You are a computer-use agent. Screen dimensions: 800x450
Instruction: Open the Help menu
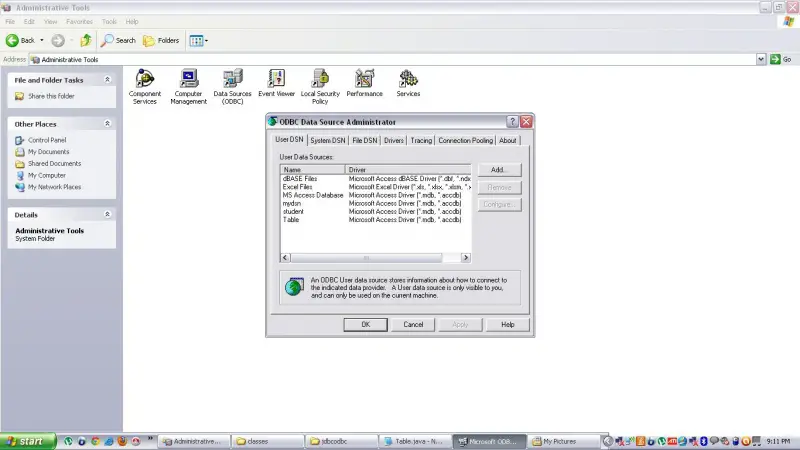point(132,21)
